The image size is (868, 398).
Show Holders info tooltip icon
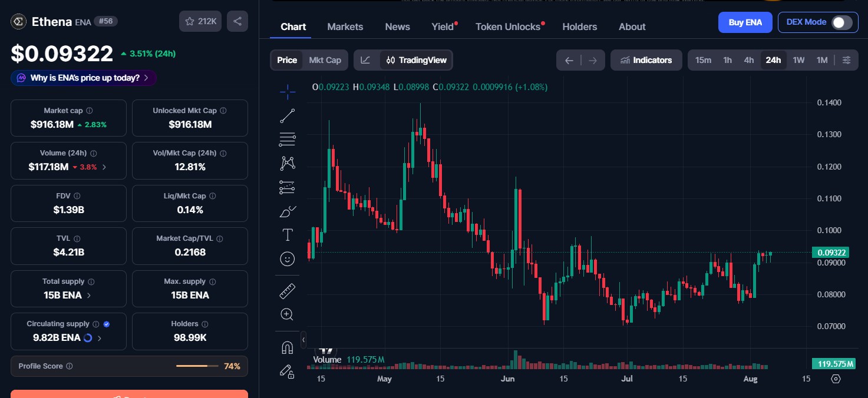pos(204,324)
